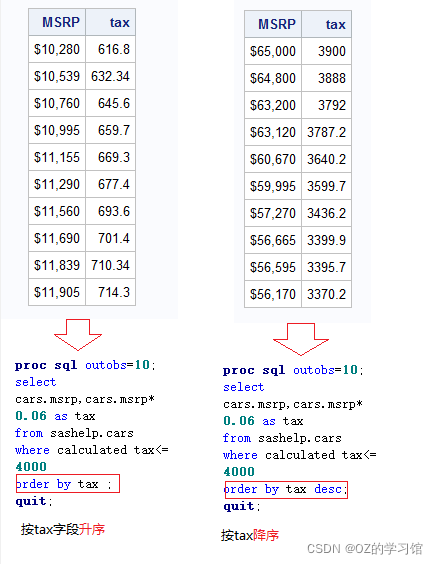438x564 pixels.
Task: Click the 按tax字段升序 caption
Action: coord(63,529)
